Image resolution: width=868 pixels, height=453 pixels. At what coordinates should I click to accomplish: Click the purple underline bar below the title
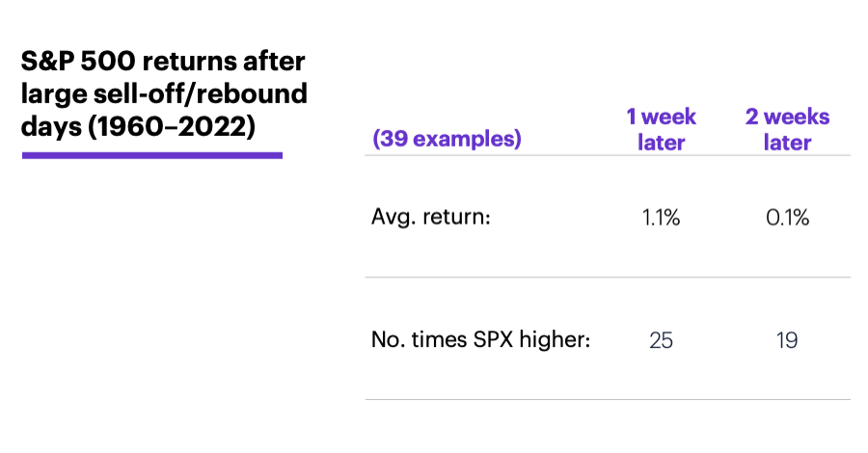[152, 155]
